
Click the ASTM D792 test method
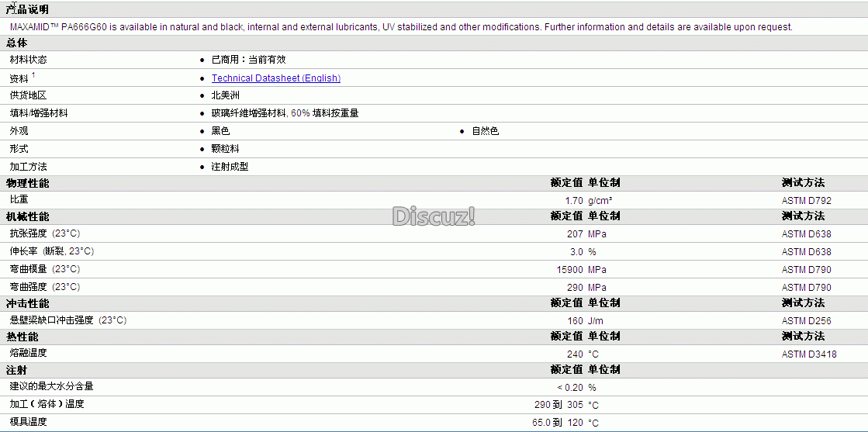807,201
